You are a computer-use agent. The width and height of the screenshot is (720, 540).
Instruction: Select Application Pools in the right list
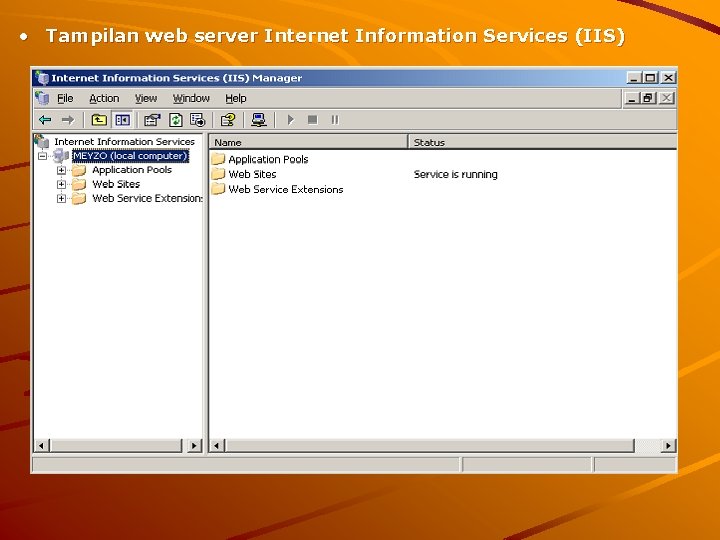click(x=268, y=159)
